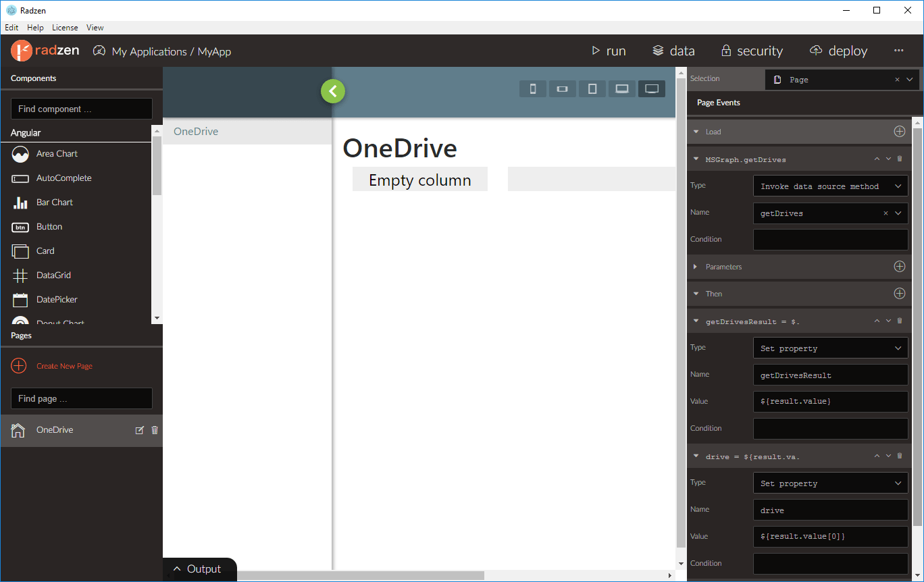Pick the DatePicker component icon
The image size is (924, 582).
point(20,300)
